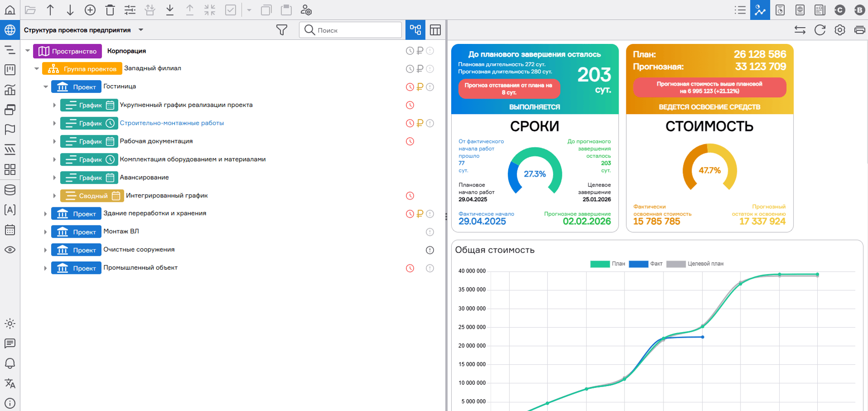Click the trash delete icon in toolbar
The image size is (868, 411).
[110, 10]
